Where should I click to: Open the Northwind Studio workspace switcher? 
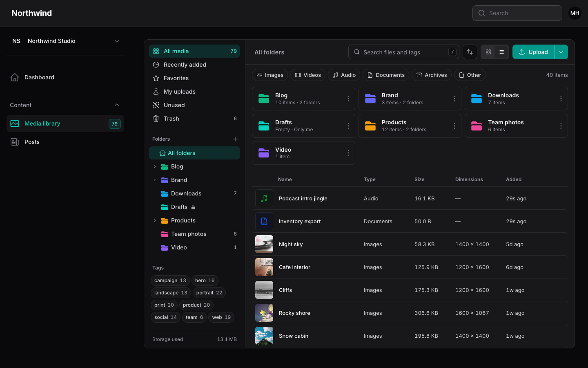(x=65, y=41)
